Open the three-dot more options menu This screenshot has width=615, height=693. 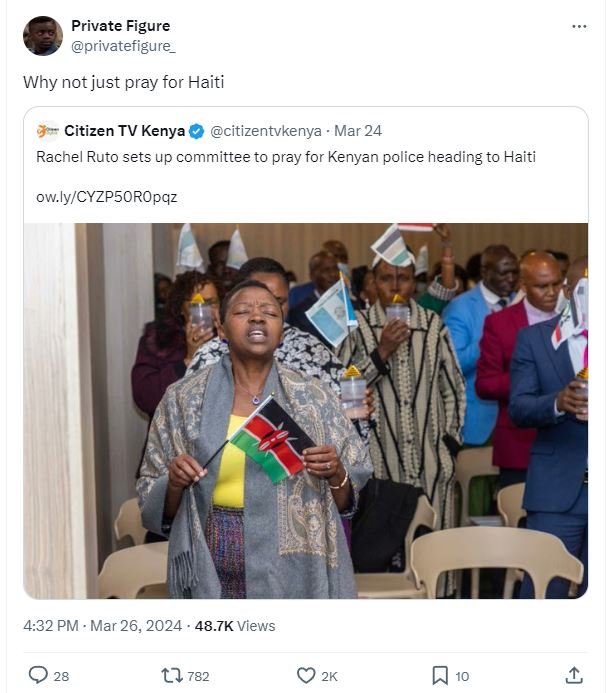(x=579, y=26)
